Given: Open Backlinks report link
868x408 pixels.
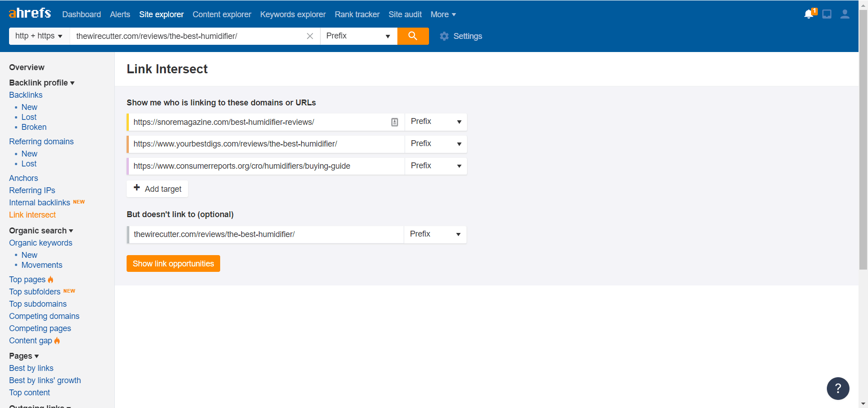Looking at the screenshot, I should point(26,95).
